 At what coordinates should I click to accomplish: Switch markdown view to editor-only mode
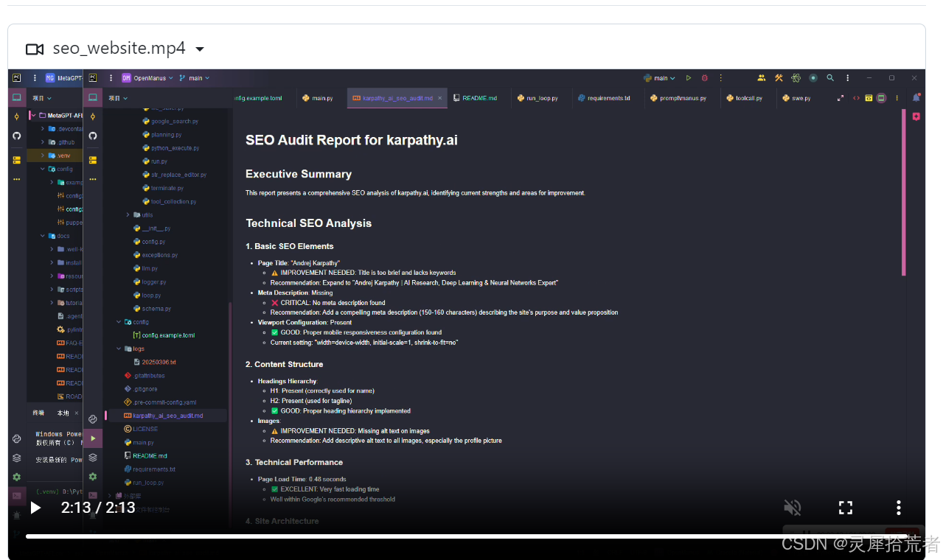(x=856, y=98)
